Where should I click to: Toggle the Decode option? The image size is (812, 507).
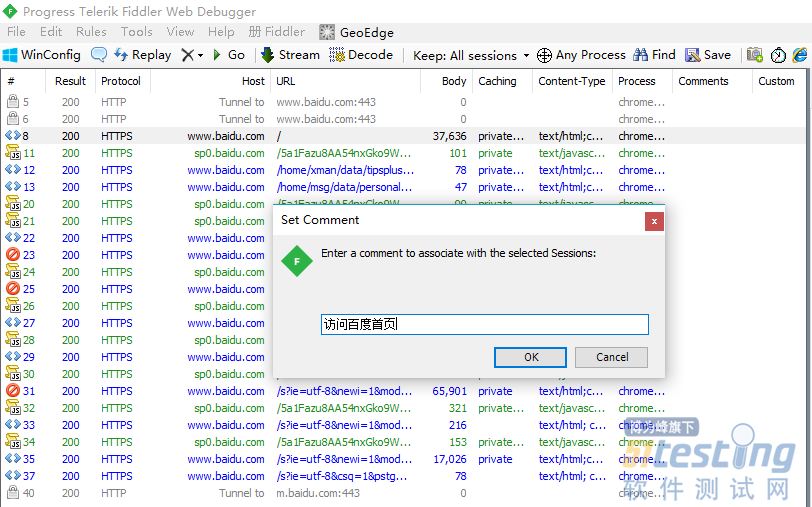[x=361, y=55]
